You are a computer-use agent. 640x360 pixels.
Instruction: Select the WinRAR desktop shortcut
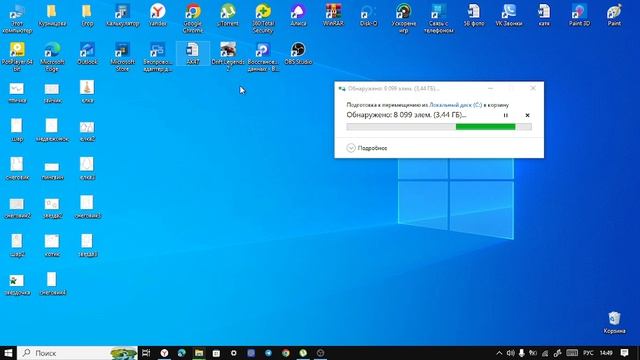pyautogui.click(x=333, y=16)
